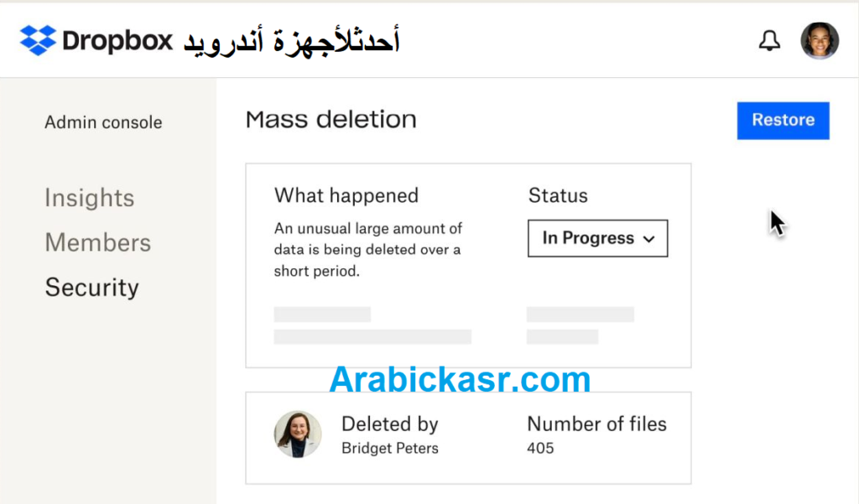Expand the status selector chevron
The image size is (859, 504).
point(650,238)
